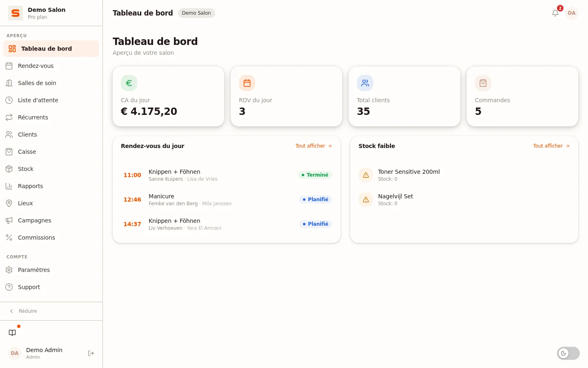Click the euro icon in CA du jour card
Screen dimensions: 588x368
click(x=129, y=83)
